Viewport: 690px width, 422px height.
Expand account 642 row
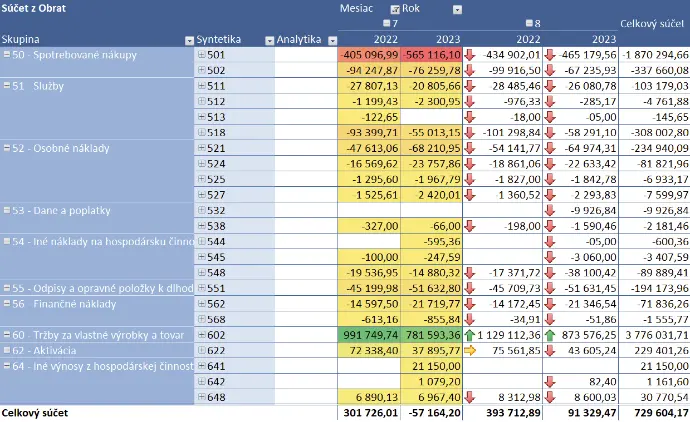point(202,382)
